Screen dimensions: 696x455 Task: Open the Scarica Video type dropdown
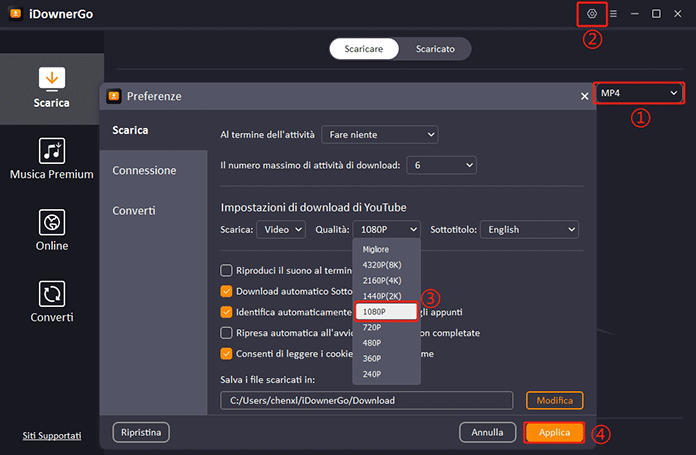pyautogui.click(x=281, y=229)
